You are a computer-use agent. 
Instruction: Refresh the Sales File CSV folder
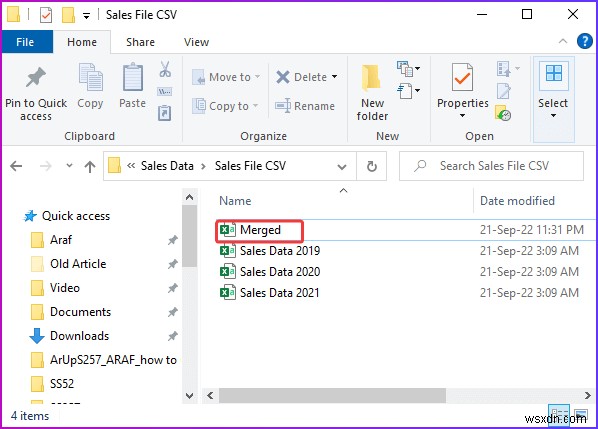[x=371, y=166]
